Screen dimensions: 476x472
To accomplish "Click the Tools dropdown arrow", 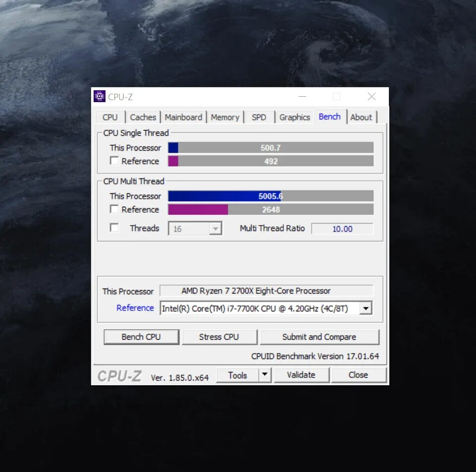I will click(264, 375).
